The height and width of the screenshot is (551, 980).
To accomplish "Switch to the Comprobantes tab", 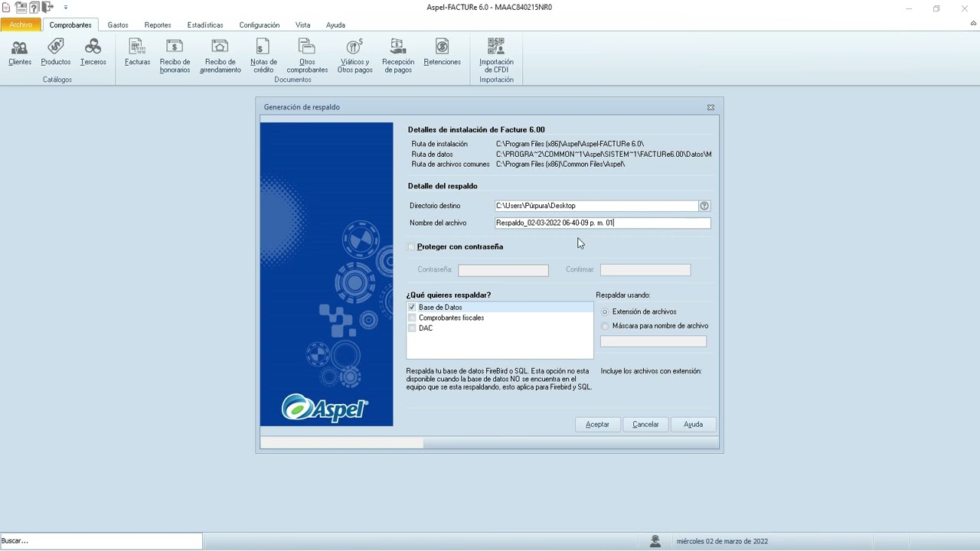I will coord(70,25).
